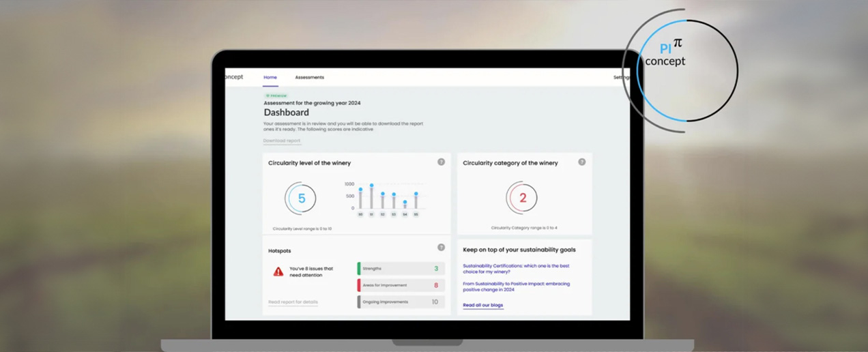This screenshot has height=352, width=868.
Task: Select the Strengths row showing 3
Action: click(x=401, y=269)
